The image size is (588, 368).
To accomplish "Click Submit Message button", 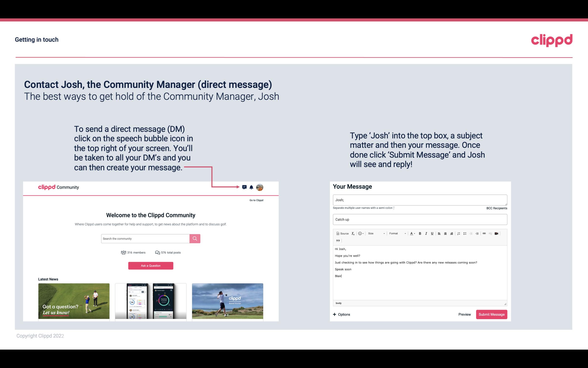I will pyautogui.click(x=491, y=315).
